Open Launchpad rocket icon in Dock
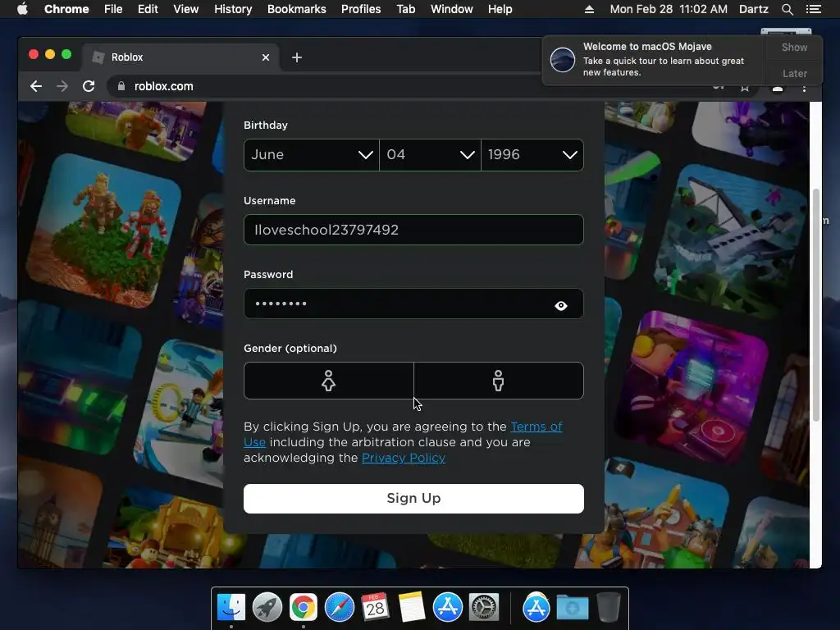Image resolution: width=840 pixels, height=630 pixels. (267, 608)
